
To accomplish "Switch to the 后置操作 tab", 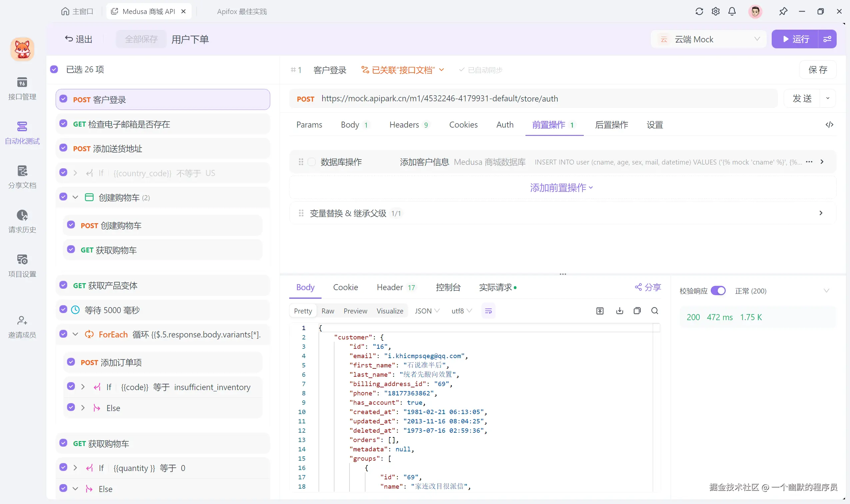I will (x=611, y=125).
